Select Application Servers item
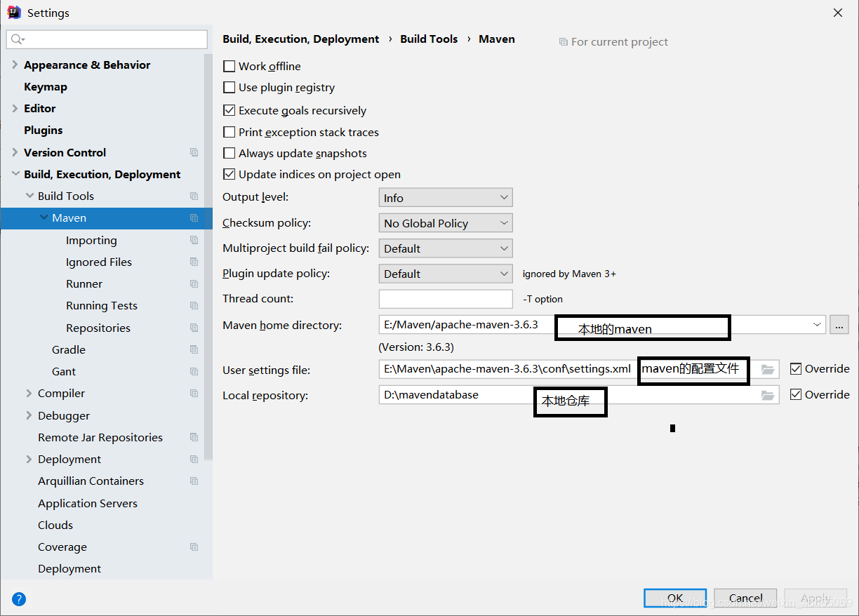The image size is (859, 616). pos(88,503)
